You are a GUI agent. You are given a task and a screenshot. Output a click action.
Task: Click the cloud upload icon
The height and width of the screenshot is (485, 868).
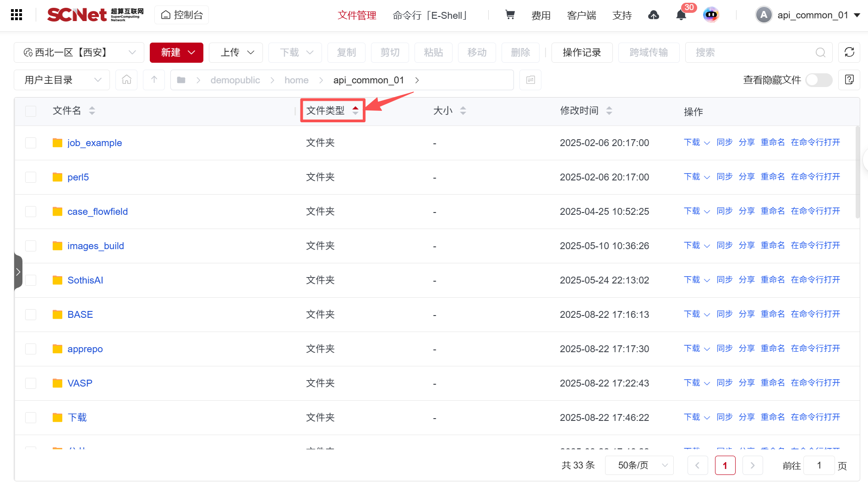[x=654, y=16]
